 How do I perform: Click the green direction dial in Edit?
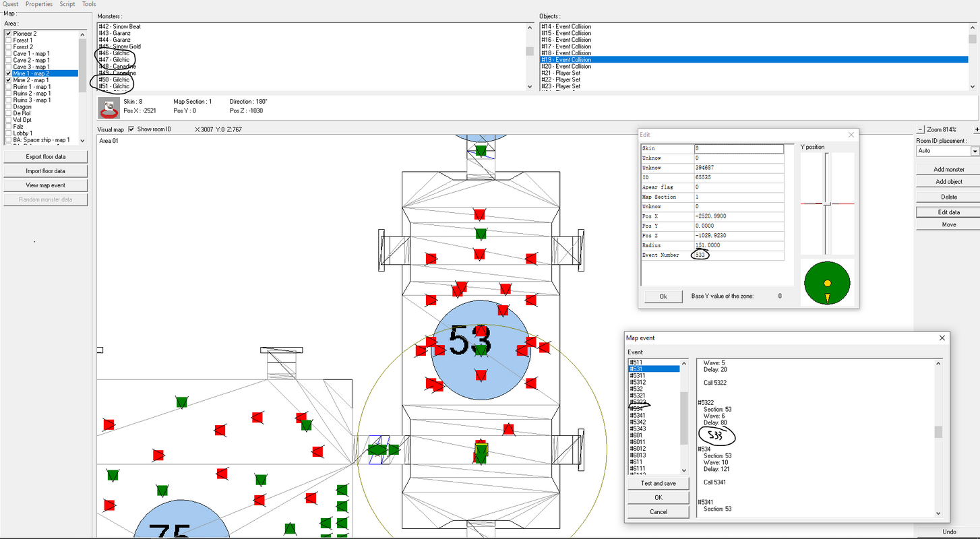click(827, 284)
